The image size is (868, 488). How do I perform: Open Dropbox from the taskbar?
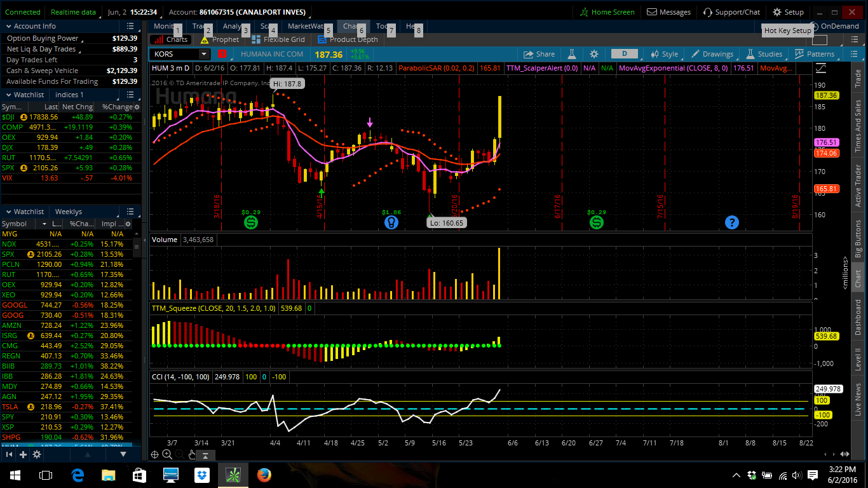click(202, 475)
